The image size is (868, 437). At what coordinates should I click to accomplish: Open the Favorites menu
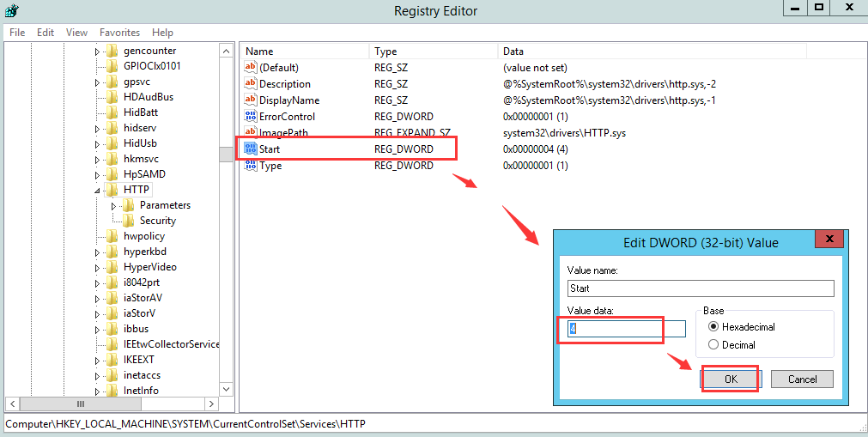click(119, 33)
